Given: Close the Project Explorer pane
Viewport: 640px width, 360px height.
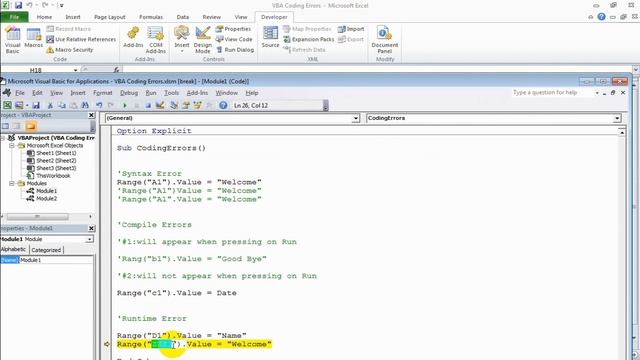Looking at the screenshot, I should pos(91,116).
